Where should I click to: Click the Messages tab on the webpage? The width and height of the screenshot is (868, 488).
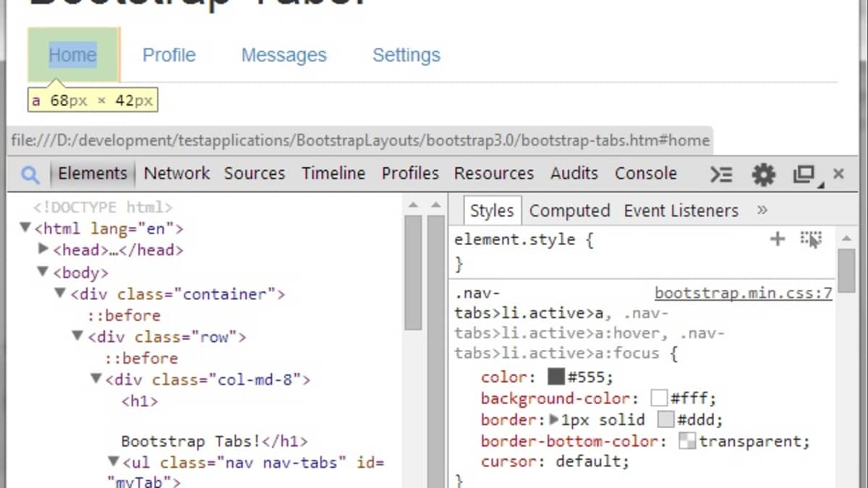pos(284,54)
